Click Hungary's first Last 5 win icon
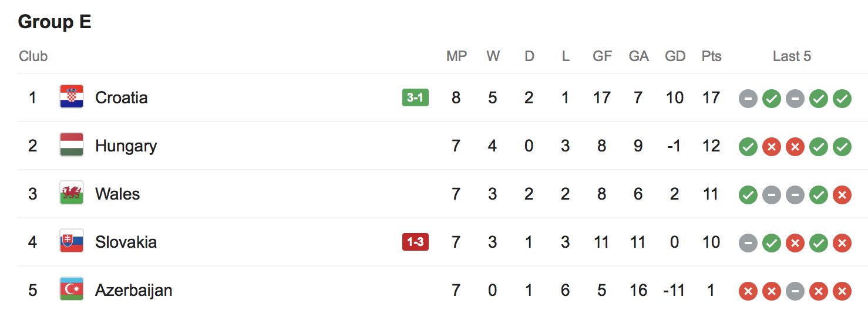This screenshot has height=327, width=868. pos(748,147)
